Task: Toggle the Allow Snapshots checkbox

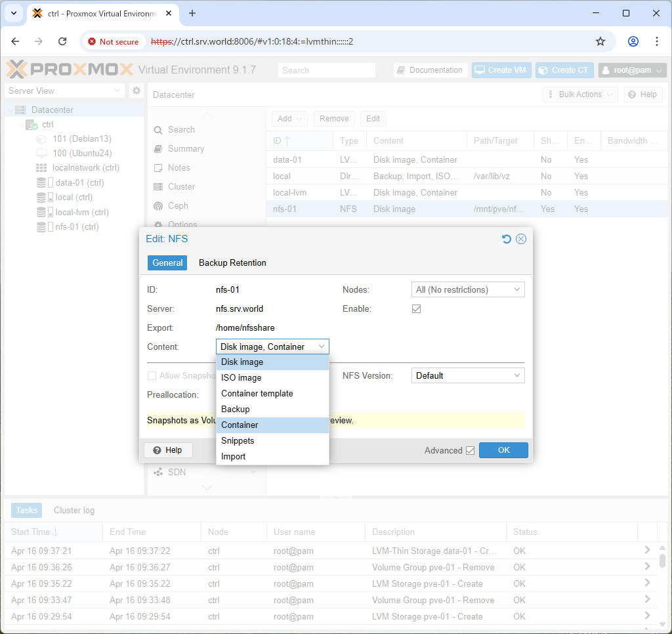Action: 152,376
